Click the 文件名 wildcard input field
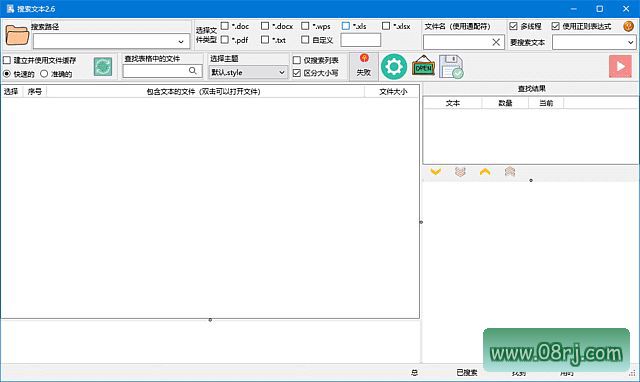This screenshot has height=382, width=640. pos(457,42)
